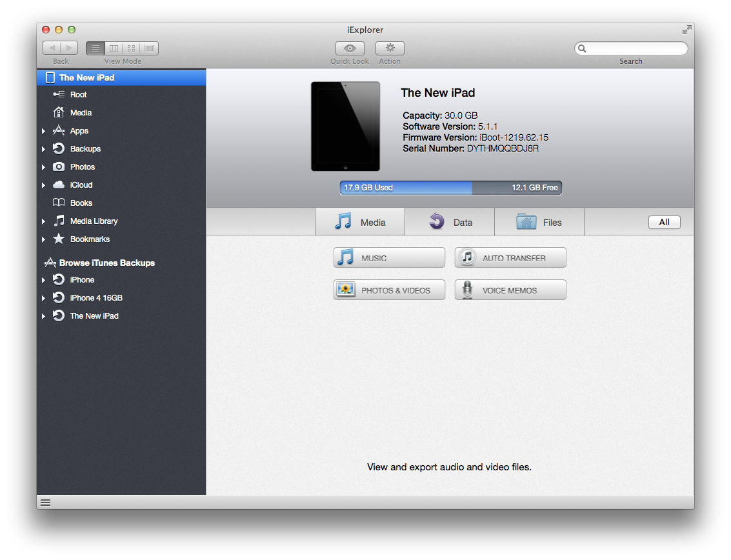
Task: Expand the Apps tree item
Action: (x=43, y=131)
